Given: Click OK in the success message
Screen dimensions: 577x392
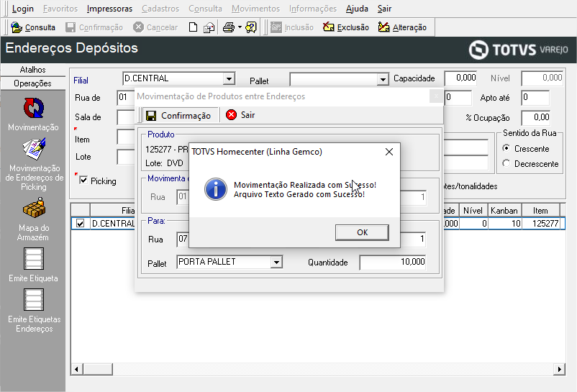Looking at the screenshot, I should [362, 232].
